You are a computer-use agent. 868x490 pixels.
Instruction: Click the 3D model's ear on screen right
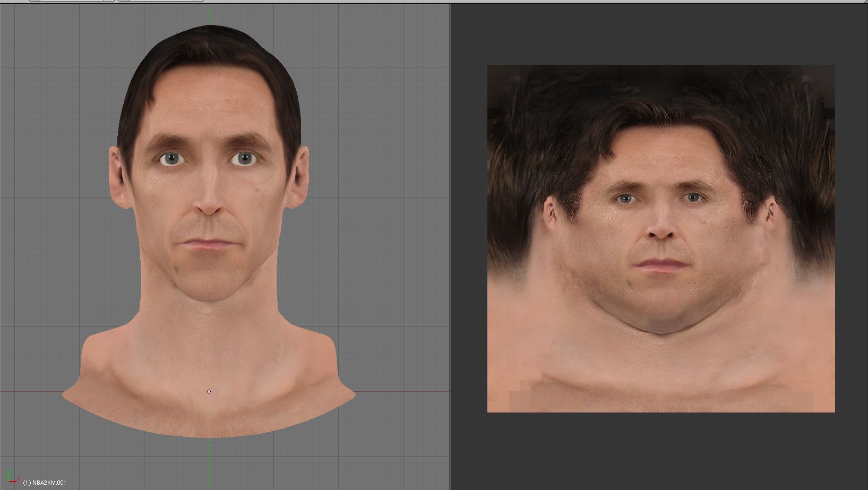[x=300, y=178]
